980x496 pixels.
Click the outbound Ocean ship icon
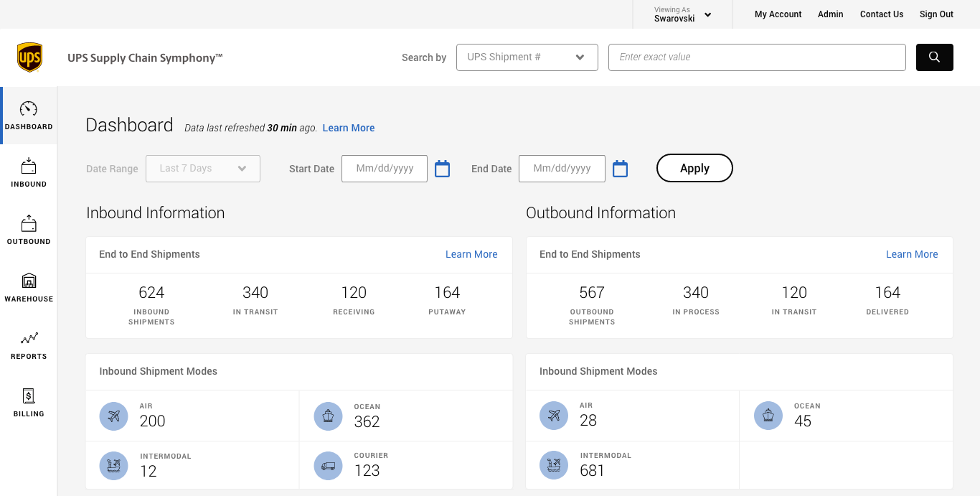click(x=768, y=416)
